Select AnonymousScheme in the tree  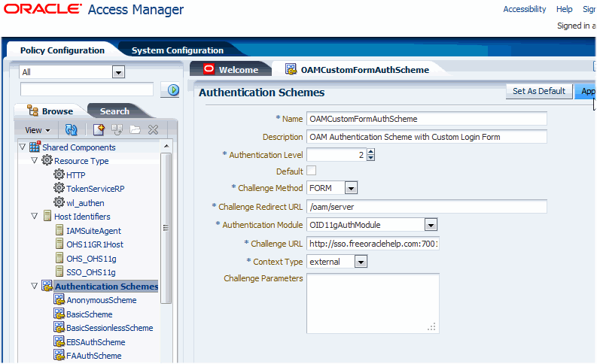102,300
